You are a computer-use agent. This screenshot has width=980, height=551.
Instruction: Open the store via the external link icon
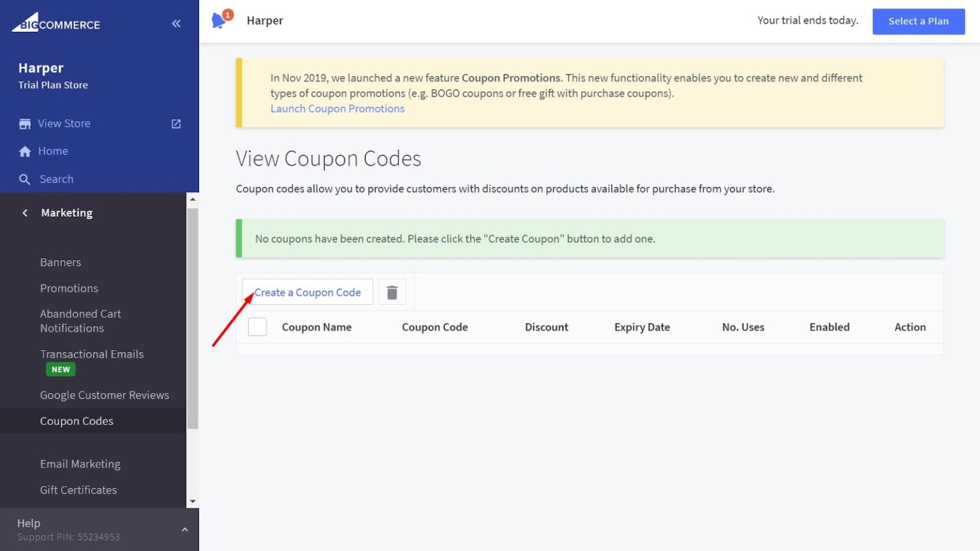pos(176,124)
